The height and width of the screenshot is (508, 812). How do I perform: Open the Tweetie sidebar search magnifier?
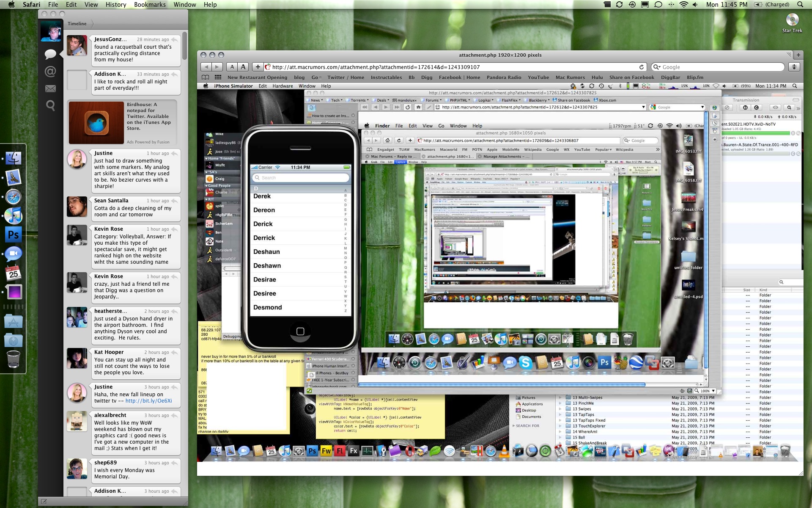coord(50,105)
